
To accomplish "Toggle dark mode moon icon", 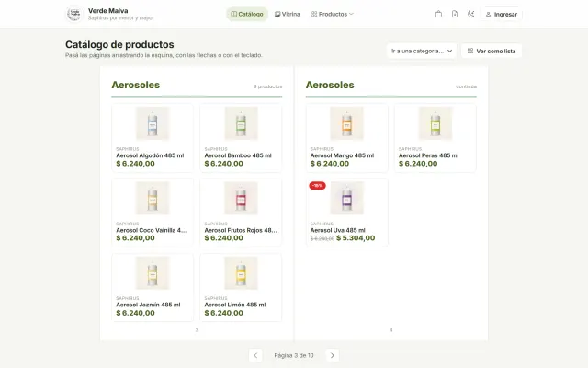I will click(x=470, y=15).
